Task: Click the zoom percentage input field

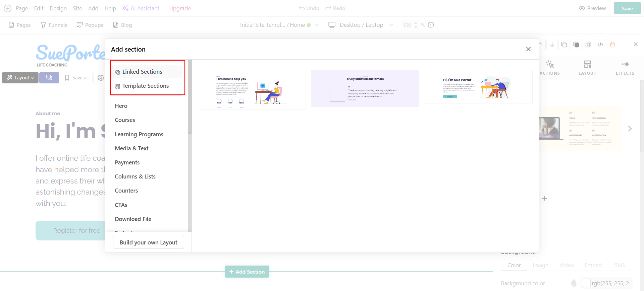Action: click(407, 25)
